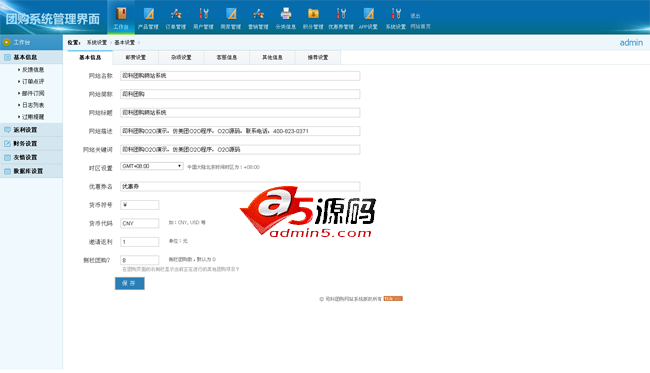650x373 pixels.
Task: Click the admin user name
Action: pyautogui.click(x=631, y=43)
